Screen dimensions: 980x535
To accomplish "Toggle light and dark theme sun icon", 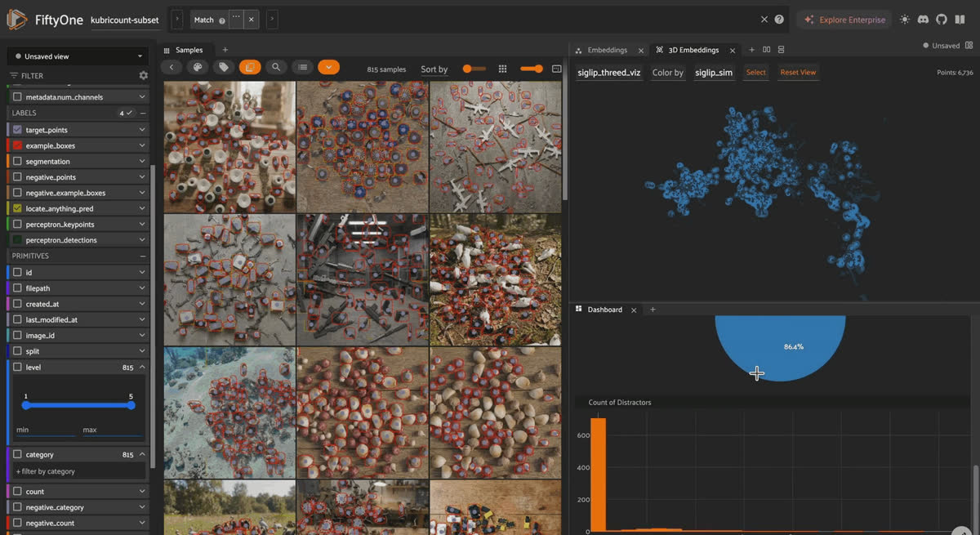I will (x=904, y=20).
